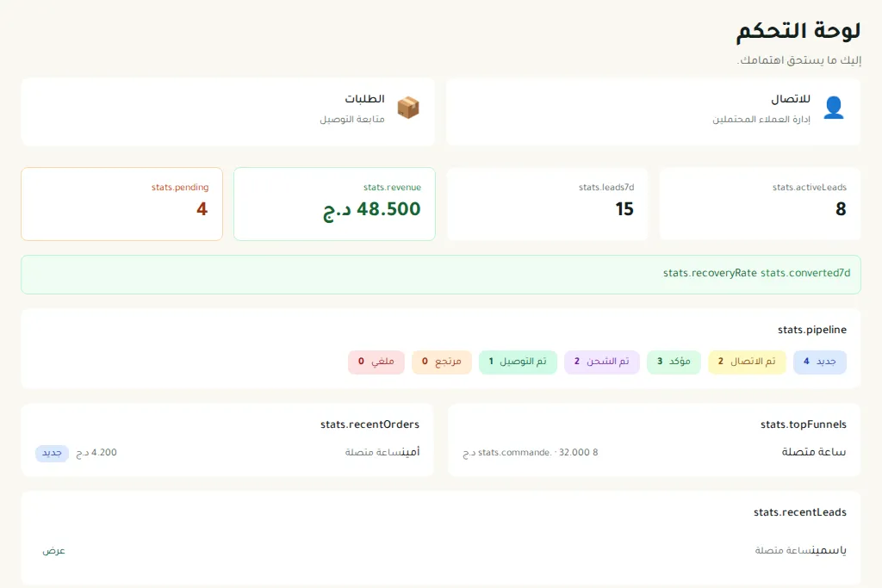The height and width of the screenshot is (588, 882).
Task: Open the stats.leads7d card showing 15
Action: pos(547,204)
